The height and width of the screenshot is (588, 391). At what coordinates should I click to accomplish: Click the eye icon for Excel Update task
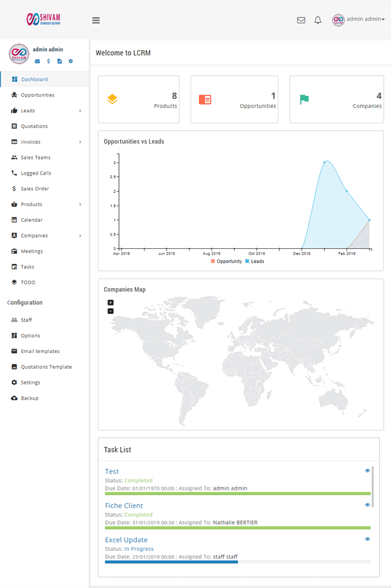[368, 539]
